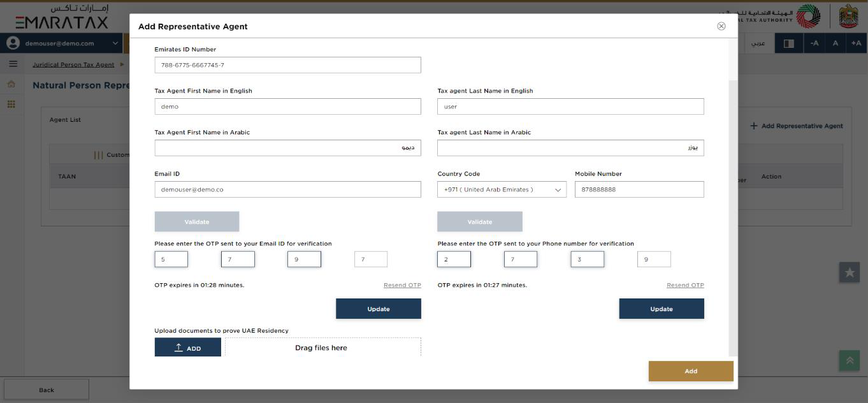The height and width of the screenshot is (403, 868).
Task: Click the gold Add button
Action: [x=691, y=371]
